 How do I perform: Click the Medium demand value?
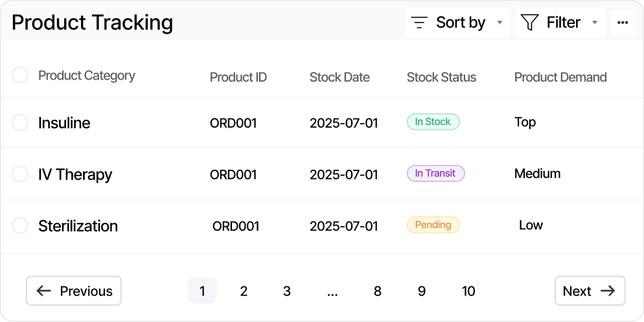(537, 174)
